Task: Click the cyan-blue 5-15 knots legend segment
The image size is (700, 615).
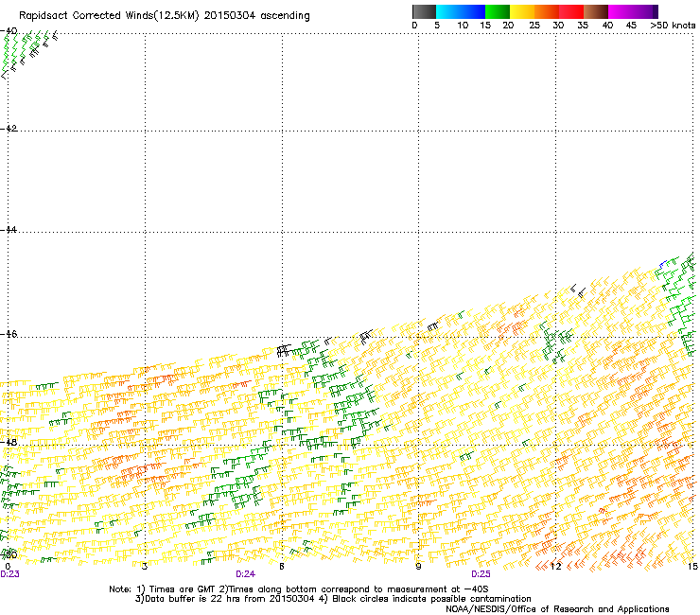Action: (x=461, y=11)
